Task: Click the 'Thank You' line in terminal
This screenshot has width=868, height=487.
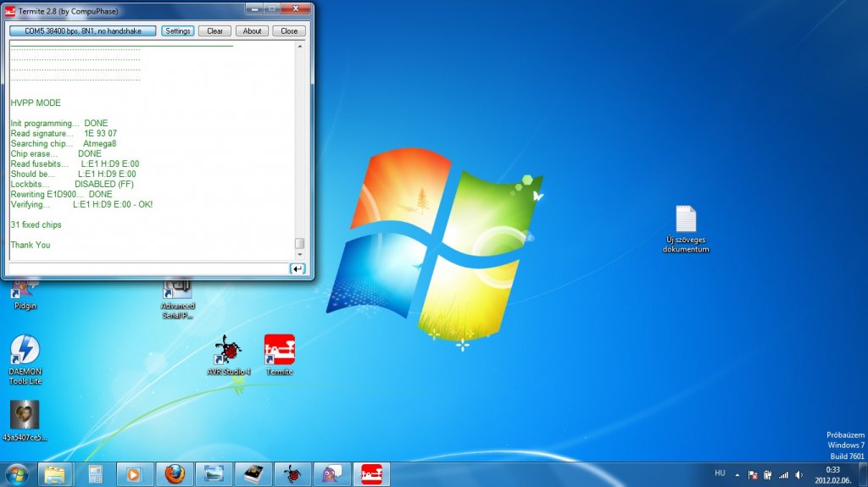Action: pos(31,245)
